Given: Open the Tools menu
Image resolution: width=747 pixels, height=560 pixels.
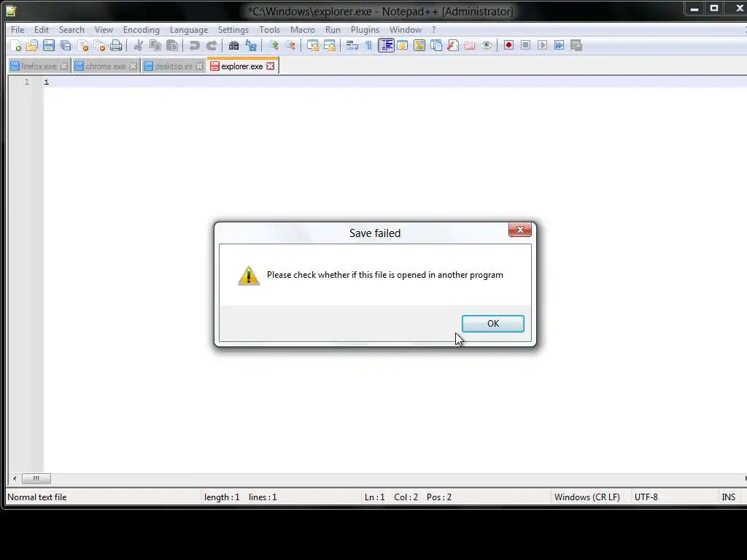Looking at the screenshot, I should click(x=269, y=29).
